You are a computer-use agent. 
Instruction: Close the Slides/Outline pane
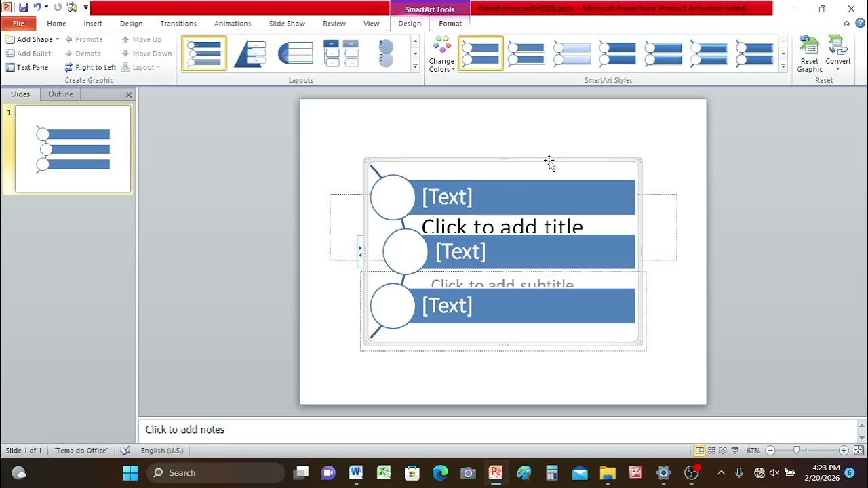(x=129, y=94)
